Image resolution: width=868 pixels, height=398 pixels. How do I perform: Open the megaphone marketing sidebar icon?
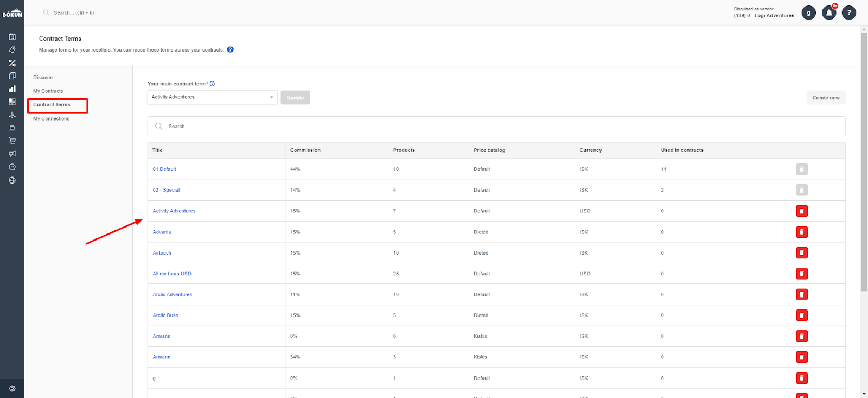pyautogui.click(x=12, y=154)
